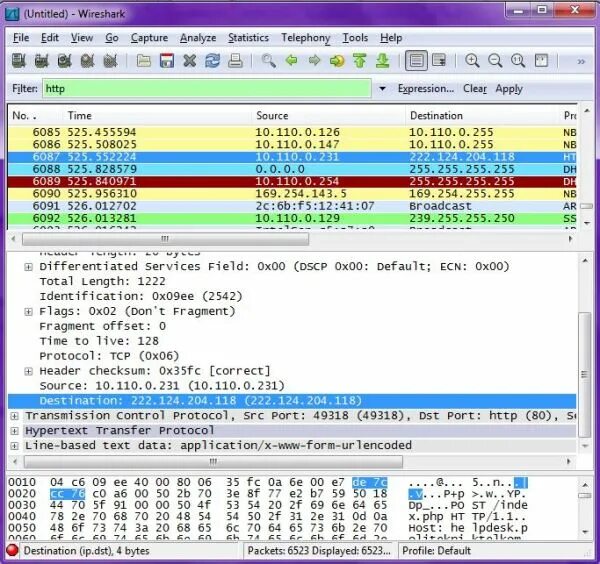The image size is (600, 564).
Task: Select the Source: 10.110.0.231 detail line
Action: coord(162,386)
